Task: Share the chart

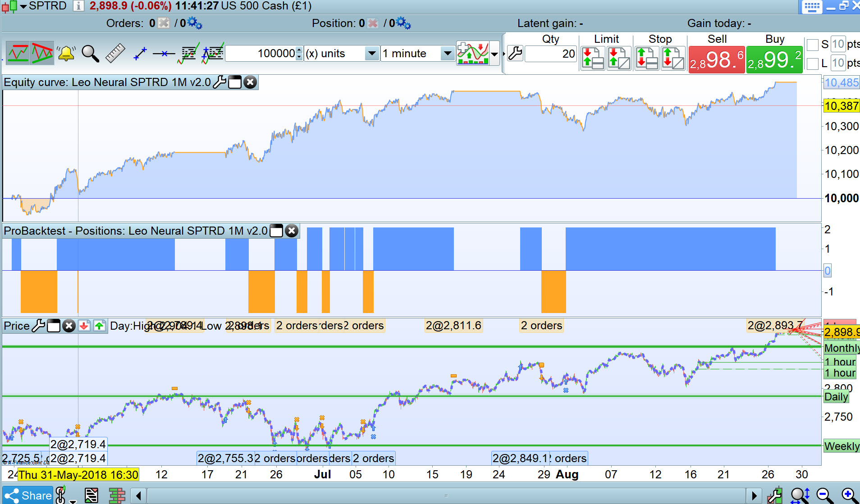Action: tap(28, 495)
